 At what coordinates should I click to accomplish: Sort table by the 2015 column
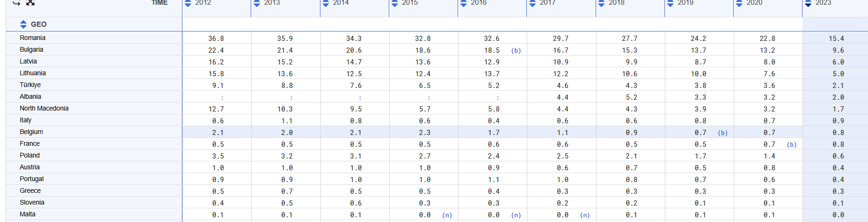pyautogui.click(x=395, y=3)
